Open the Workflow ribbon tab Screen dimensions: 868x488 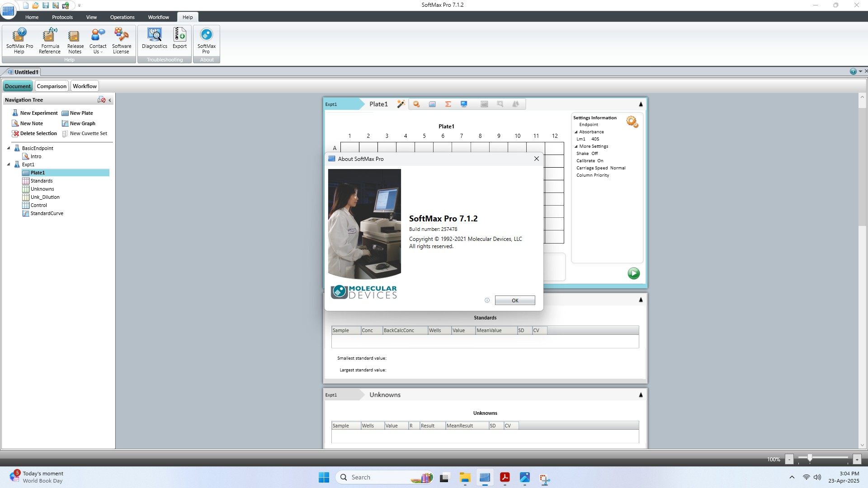point(158,17)
